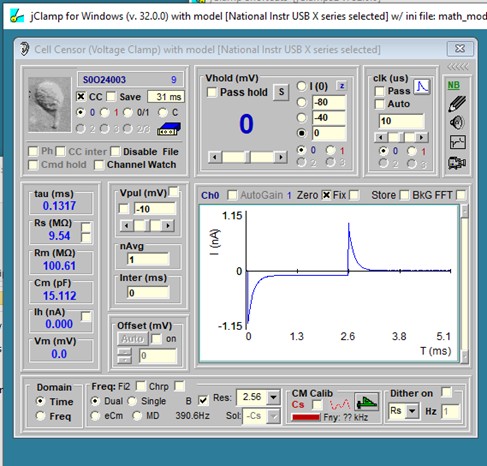Viewport: 487px width, 466px height.
Task: Click the Offset Auto button
Action: click(132, 339)
